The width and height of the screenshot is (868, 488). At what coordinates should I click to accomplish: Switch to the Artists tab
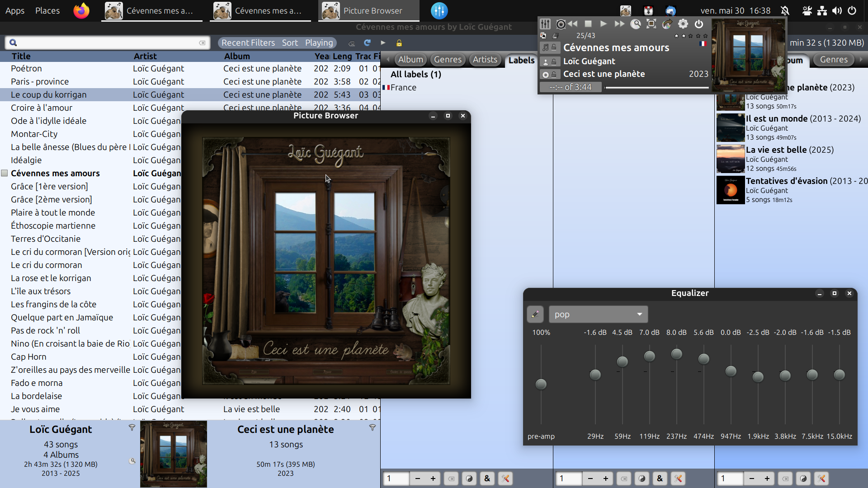(x=485, y=60)
